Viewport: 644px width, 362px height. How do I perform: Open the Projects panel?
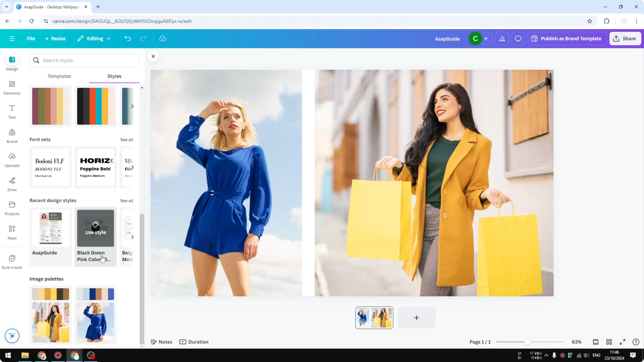(x=12, y=208)
